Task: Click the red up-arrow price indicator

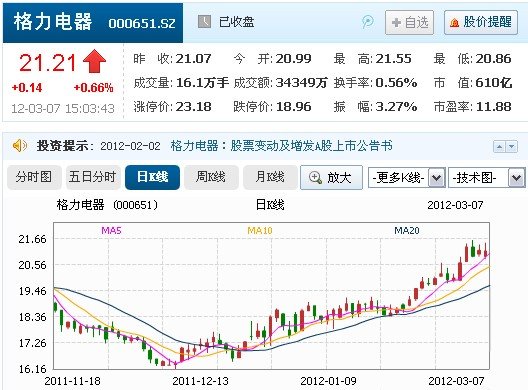Action: coord(94,61)
